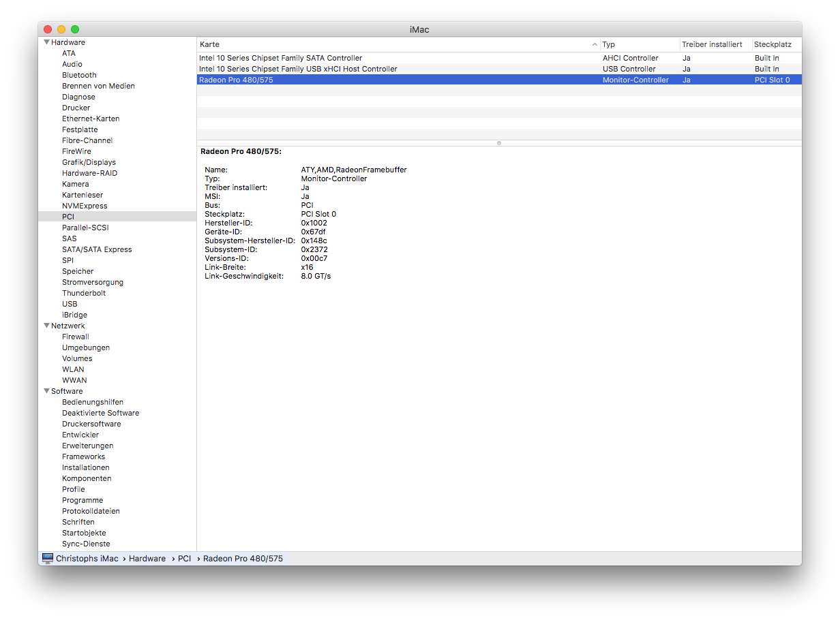Select Programme entry
Image resolution: width=840 pixels, height=620 pixels.
82,500
